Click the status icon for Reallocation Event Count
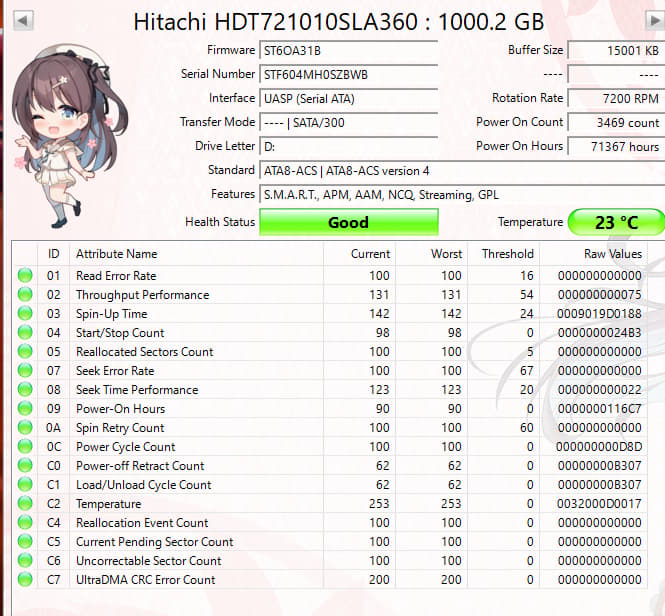 point(25,522)
